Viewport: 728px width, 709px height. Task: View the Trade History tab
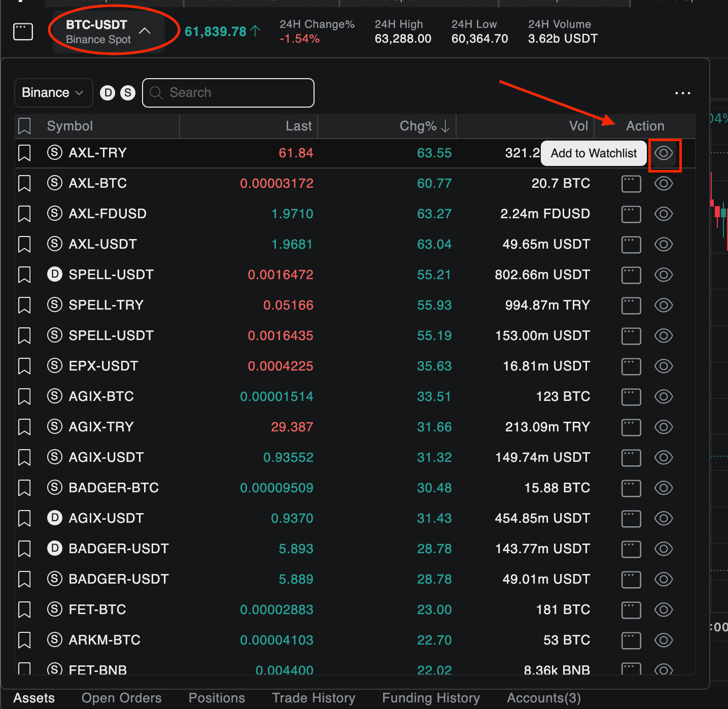(314, 698)
